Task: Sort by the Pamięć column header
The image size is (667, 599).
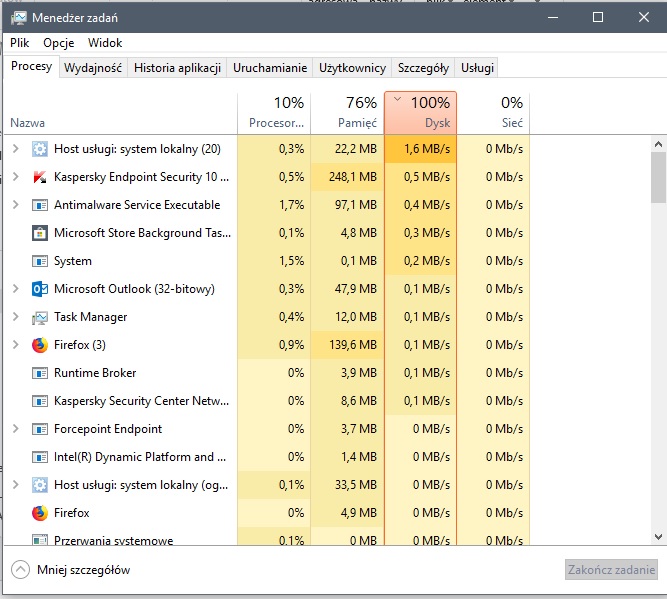Action: pyautogui.click(x=347, y=113)
